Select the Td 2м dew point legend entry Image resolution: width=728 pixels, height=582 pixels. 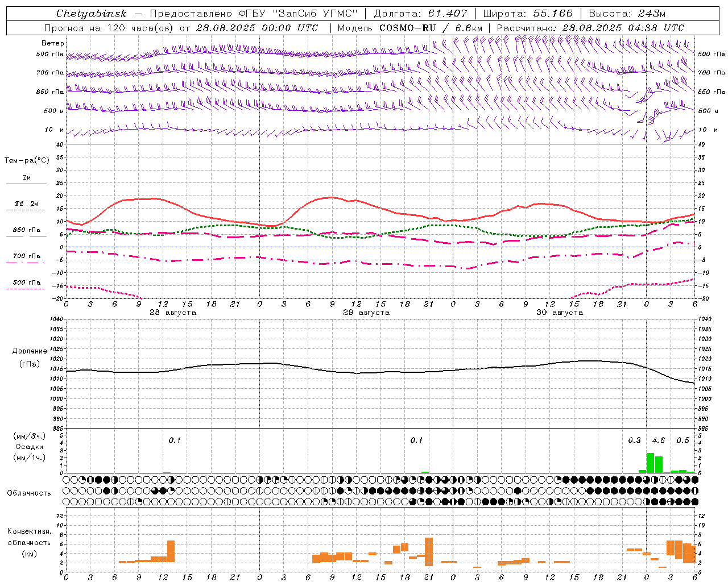click(26, 203)
